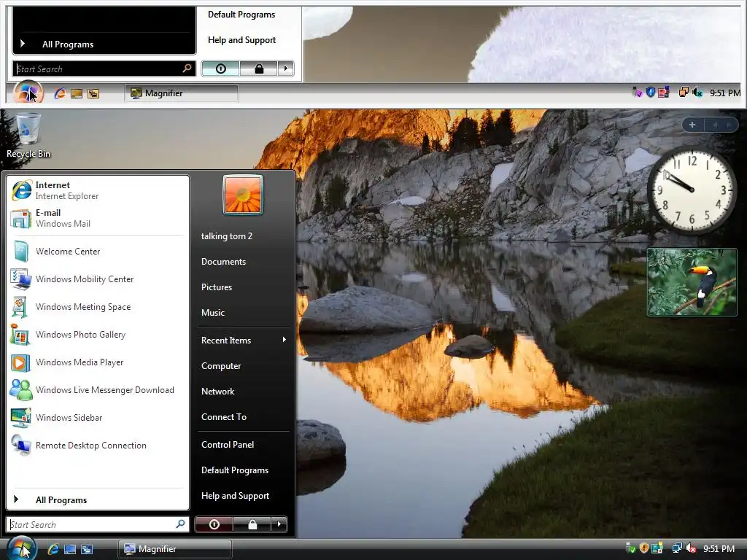This screenshot has width=747, height=560.
Task: Click the sidebar previous gadgets page arrow
Action: [715, 125]
